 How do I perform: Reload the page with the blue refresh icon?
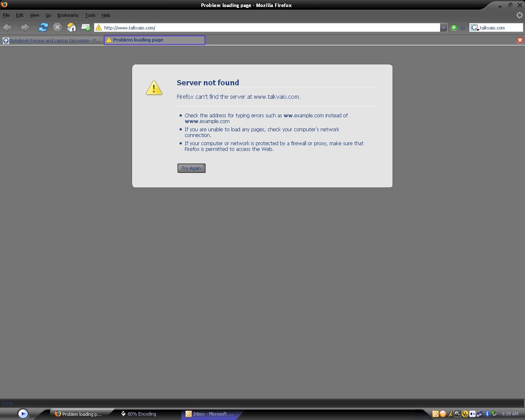(x=43, y=27)
